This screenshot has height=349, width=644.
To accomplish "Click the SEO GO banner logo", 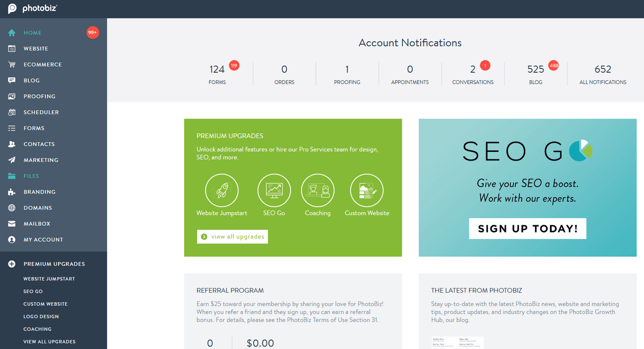I will coord(527,151).
